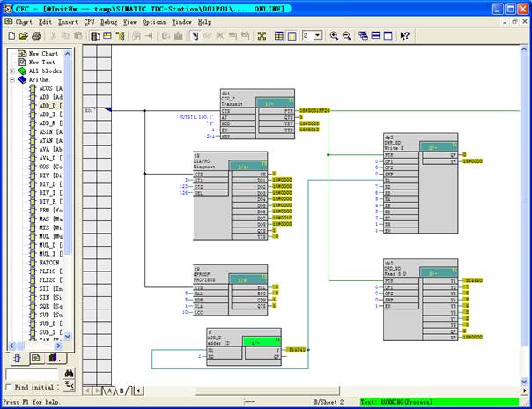This screenshot has height=409, width=532.
Task: Click the Zoom out magnifier icon
Action: [346, 36]
